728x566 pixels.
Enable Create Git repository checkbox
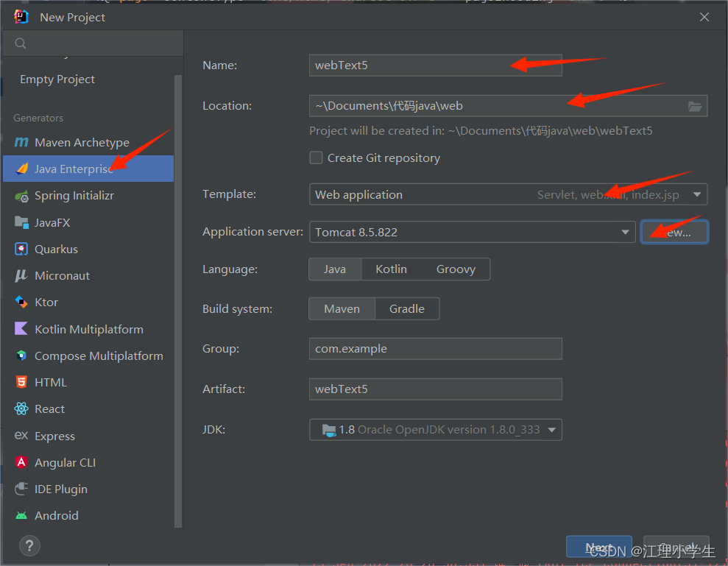[x=317, y=158]
